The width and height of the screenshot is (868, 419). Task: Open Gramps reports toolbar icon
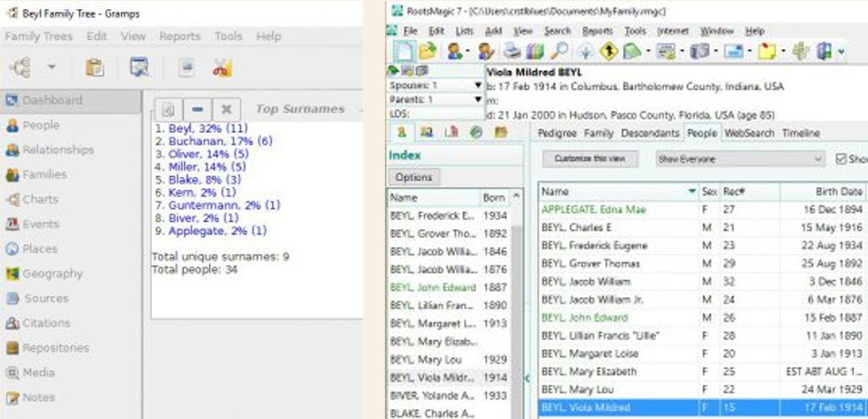click(187, 67)
